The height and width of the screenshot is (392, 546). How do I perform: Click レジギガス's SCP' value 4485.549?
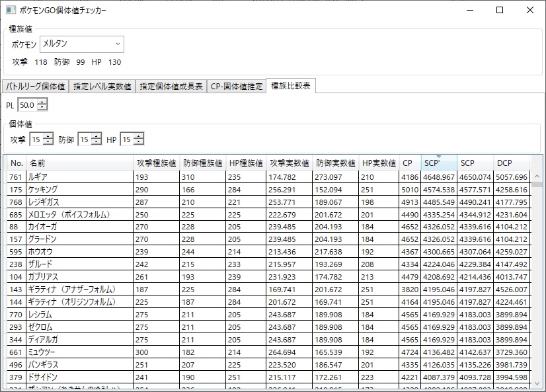tap(439, 202)
